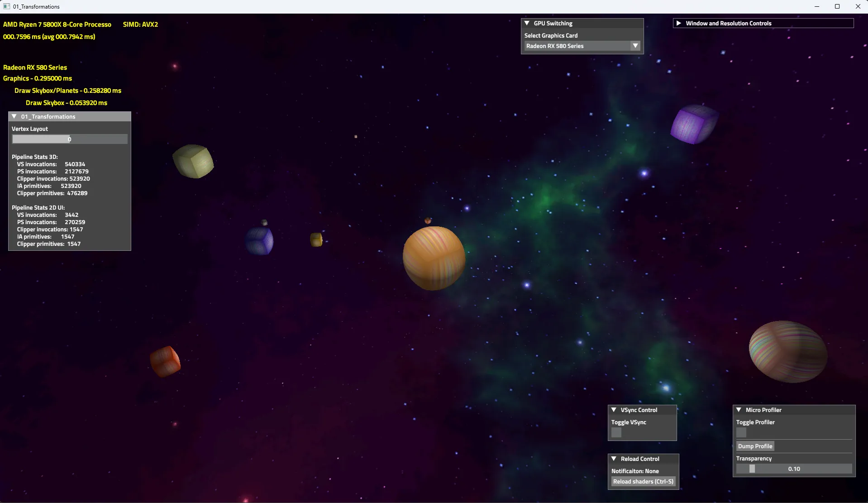The height and width of the screenshot is (503, 868).
Task: Enable the Toggle VSync checkbox
Action: pyautogui.click(x=616, y=433)
